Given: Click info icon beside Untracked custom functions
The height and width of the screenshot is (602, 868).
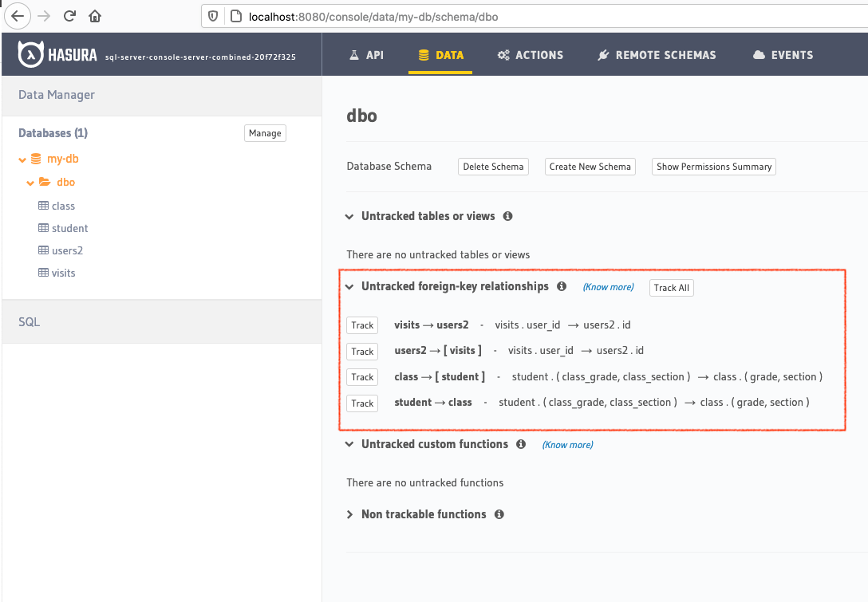Looking at the screenshot, I should pyautogui.click(x=521, y=444).
